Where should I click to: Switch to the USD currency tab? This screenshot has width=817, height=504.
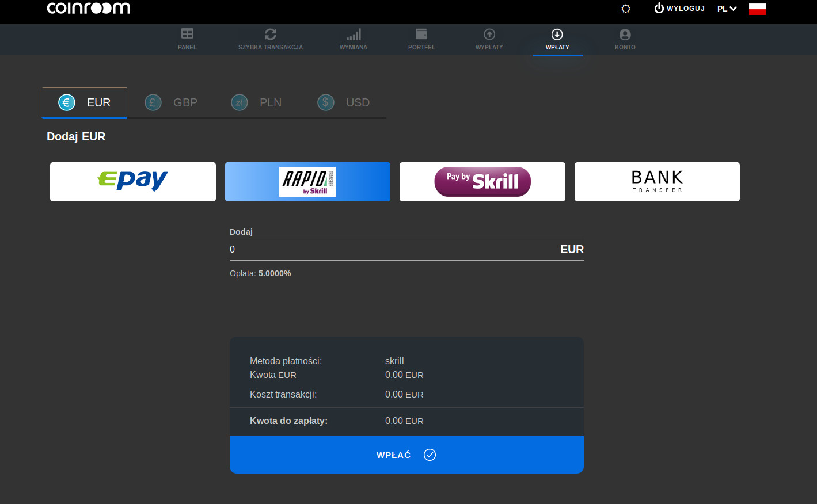343,102
